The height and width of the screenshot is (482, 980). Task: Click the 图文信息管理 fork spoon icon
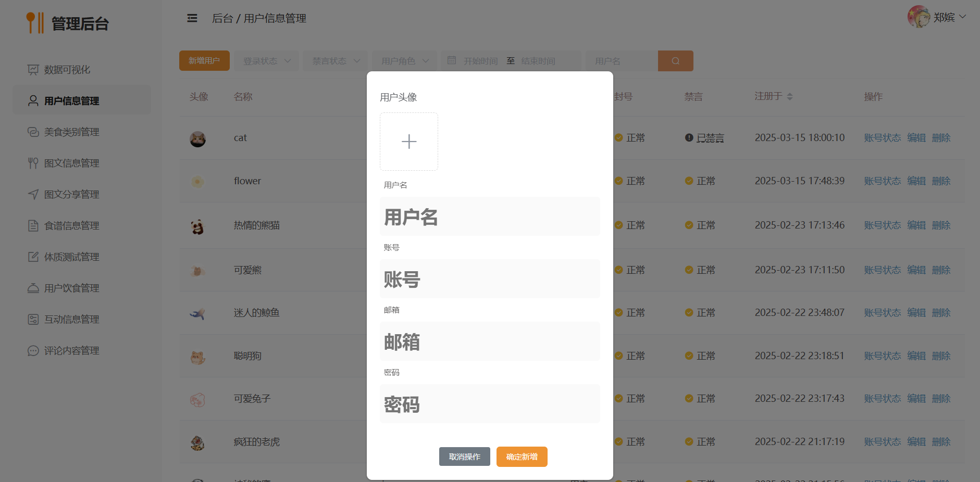point(33,163)
